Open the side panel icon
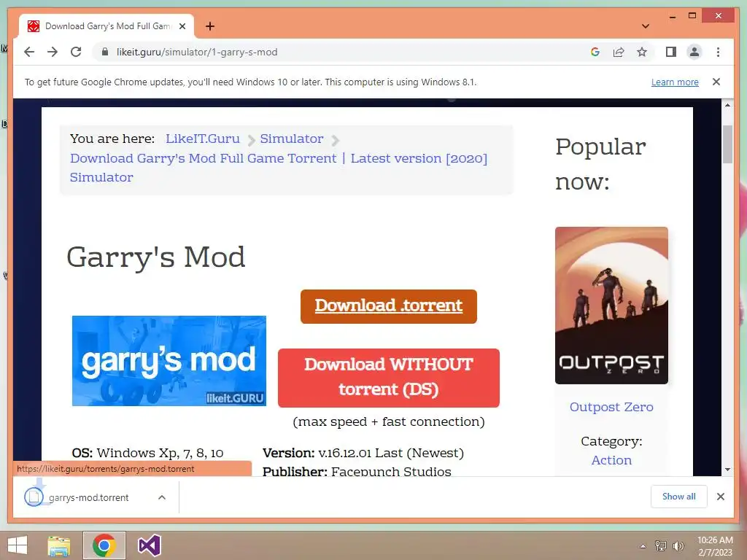This screenshot has height=560, width=747. tap(671, 52)
